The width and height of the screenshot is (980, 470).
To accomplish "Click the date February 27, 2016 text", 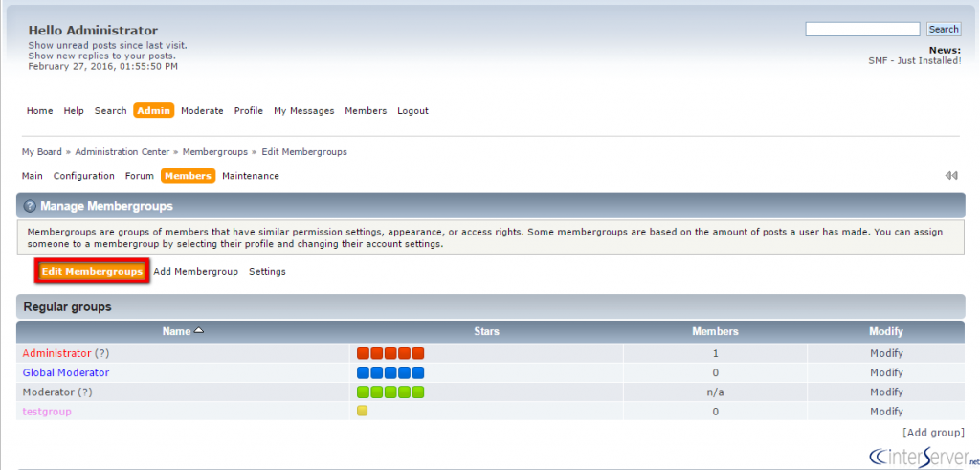I will click(x=103, y=66).
